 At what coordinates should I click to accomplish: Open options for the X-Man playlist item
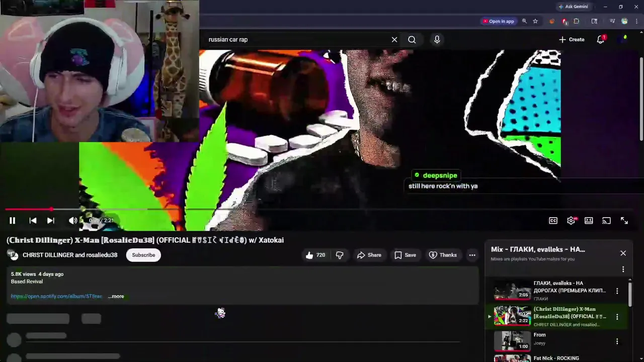coord(617,317)
